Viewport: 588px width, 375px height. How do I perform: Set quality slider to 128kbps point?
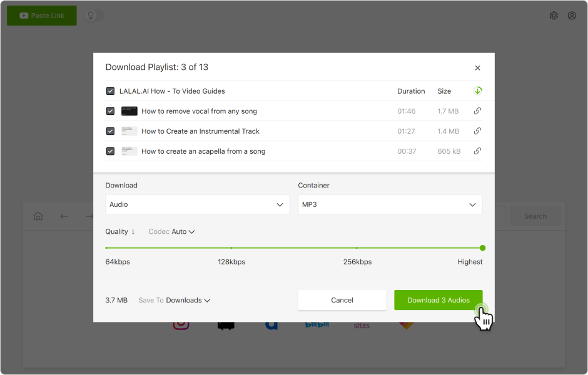231,248
